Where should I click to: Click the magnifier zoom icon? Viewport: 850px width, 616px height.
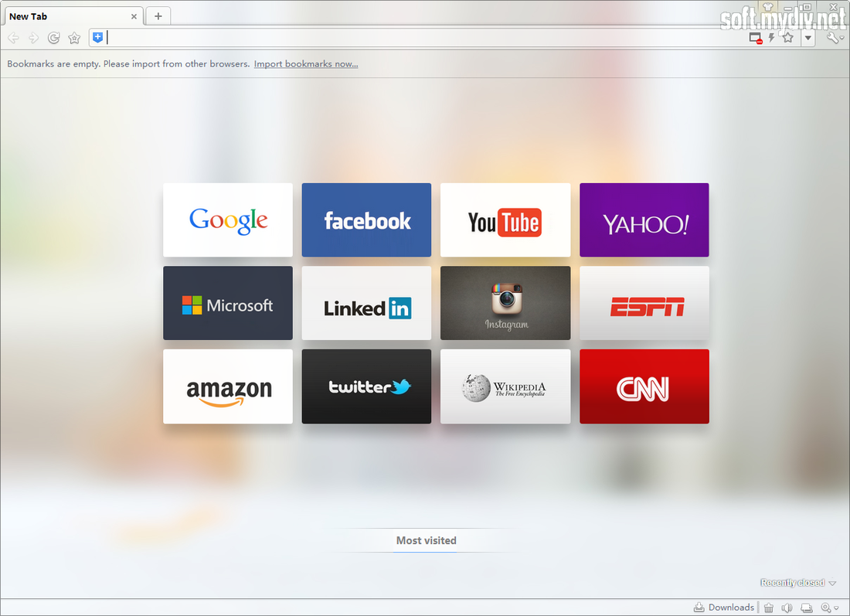(825, 607)
